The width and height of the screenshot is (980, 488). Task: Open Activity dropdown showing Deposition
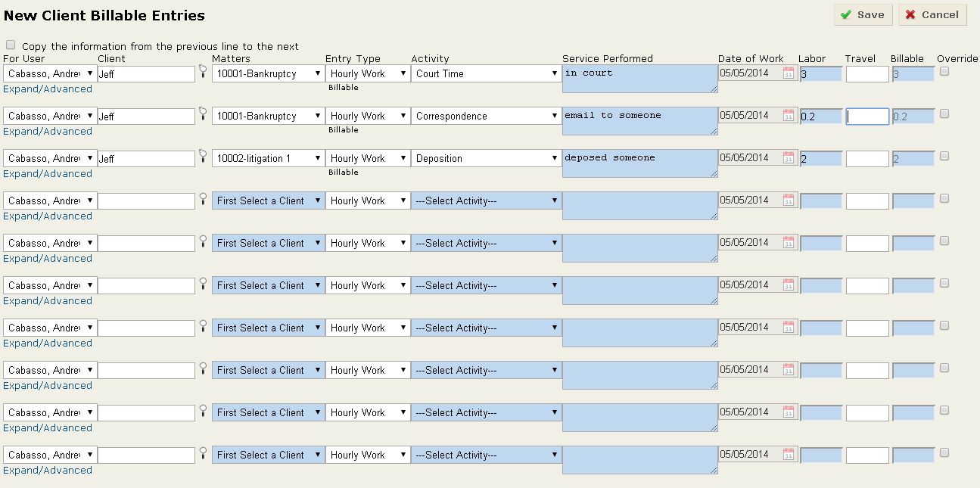[486, 158]
